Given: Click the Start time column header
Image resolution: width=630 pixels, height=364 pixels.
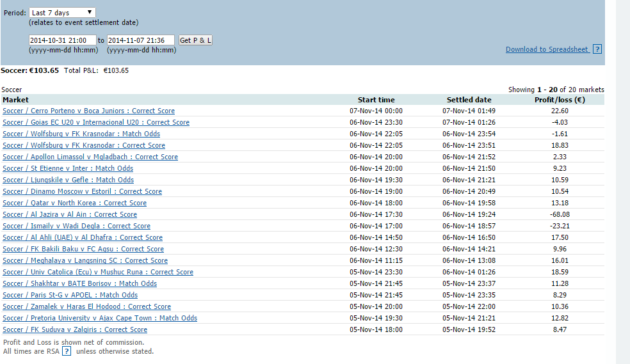Looking at the screenshot, I should click(x=376, y=100).
